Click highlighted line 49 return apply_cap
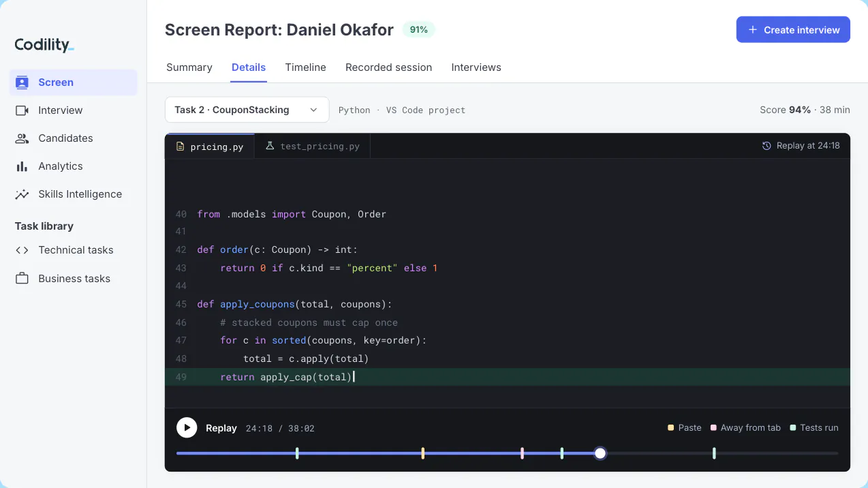 coord(508,377)
